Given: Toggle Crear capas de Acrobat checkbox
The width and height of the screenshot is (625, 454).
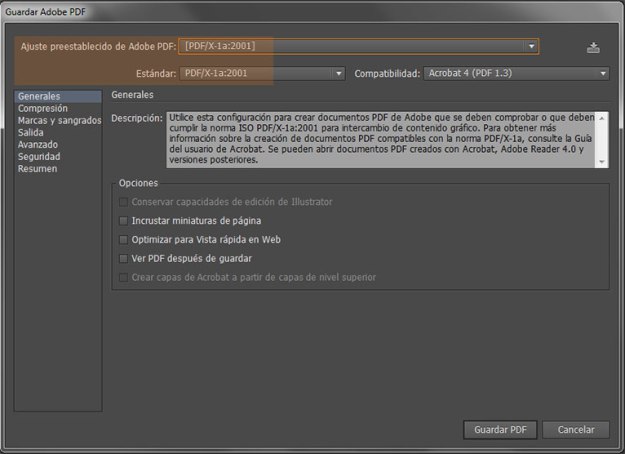Looking at the screenshot, I should tap(124, 277).
